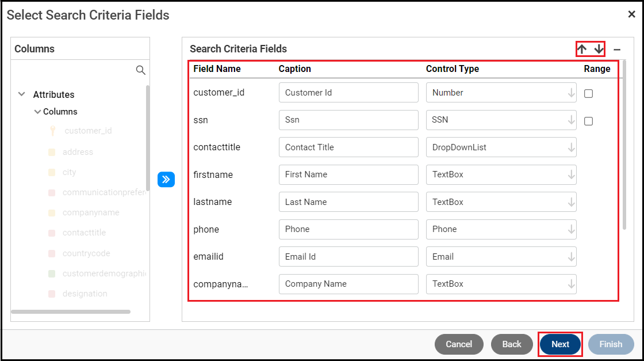The image size is (644, 361).
Task: Click the horizontal scrollbar in Columns panel
Action: (71, 312)
